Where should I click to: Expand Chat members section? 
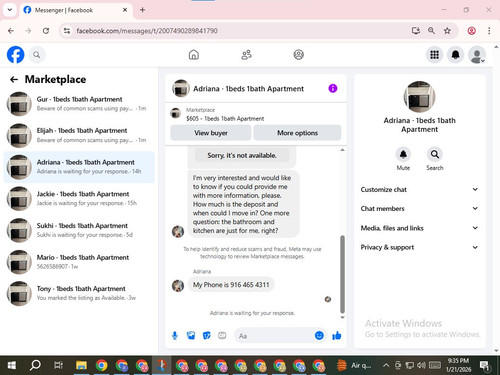(419, 208)
